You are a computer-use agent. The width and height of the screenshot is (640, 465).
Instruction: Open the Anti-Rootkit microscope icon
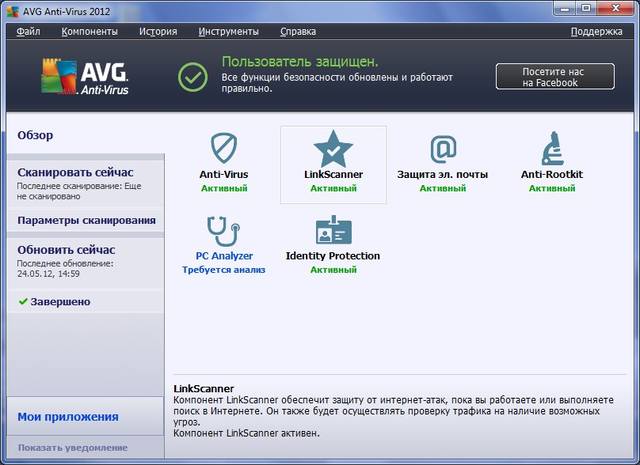(x=552, y=148)
